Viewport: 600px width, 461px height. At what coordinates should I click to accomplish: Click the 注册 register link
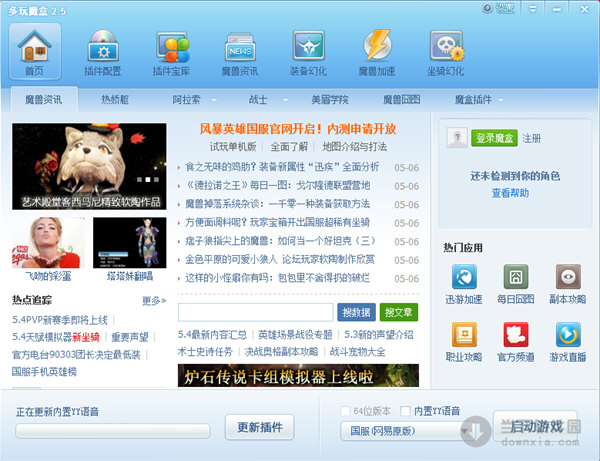(532, 138)
